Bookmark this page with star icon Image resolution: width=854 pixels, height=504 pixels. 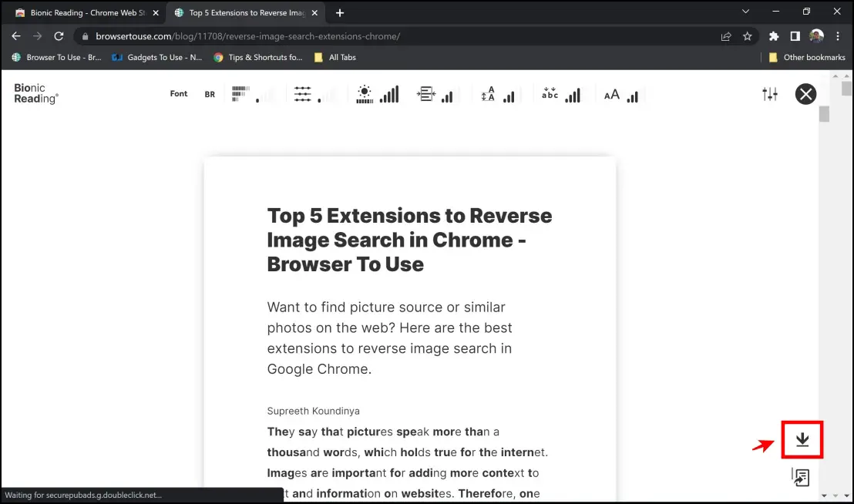pos(748,36)
